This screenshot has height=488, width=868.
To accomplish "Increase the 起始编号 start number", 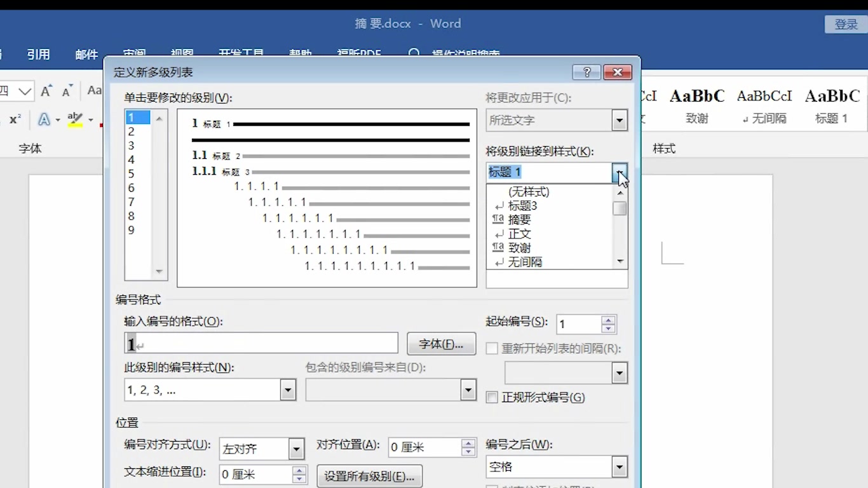I will (609, 320).
